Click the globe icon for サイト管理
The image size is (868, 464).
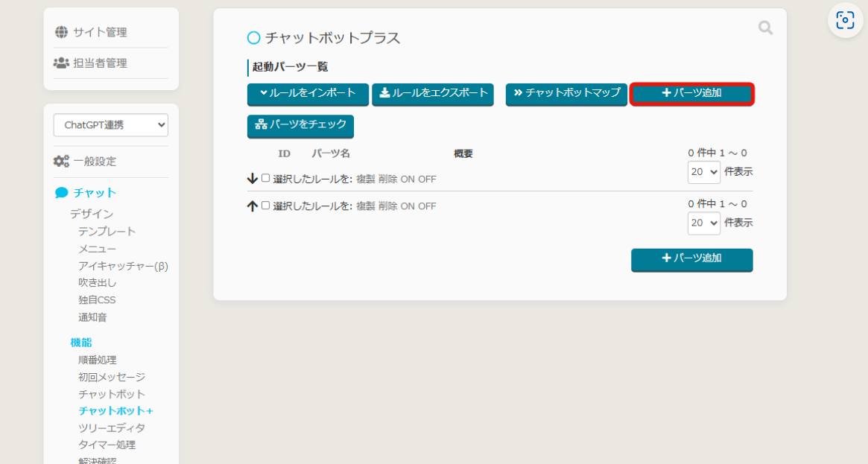pyautogui.click(x=61, y=32)
